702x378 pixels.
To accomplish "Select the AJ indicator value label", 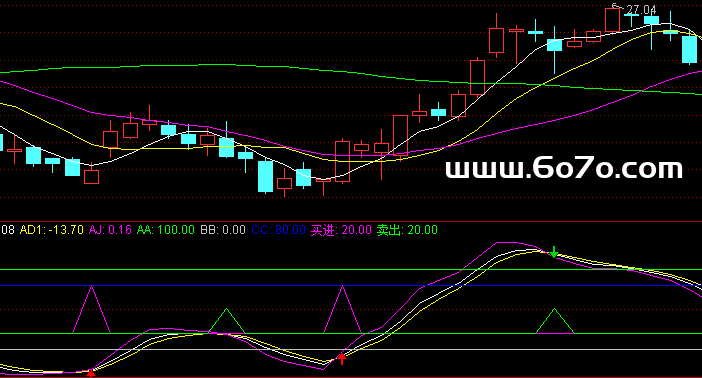I will [110, 230].
